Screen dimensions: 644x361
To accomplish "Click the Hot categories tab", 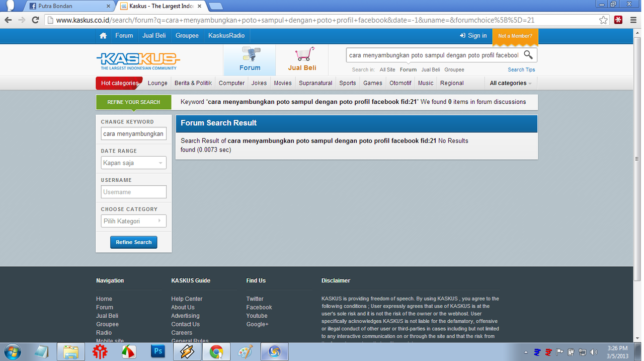I will tap(119, 83).
